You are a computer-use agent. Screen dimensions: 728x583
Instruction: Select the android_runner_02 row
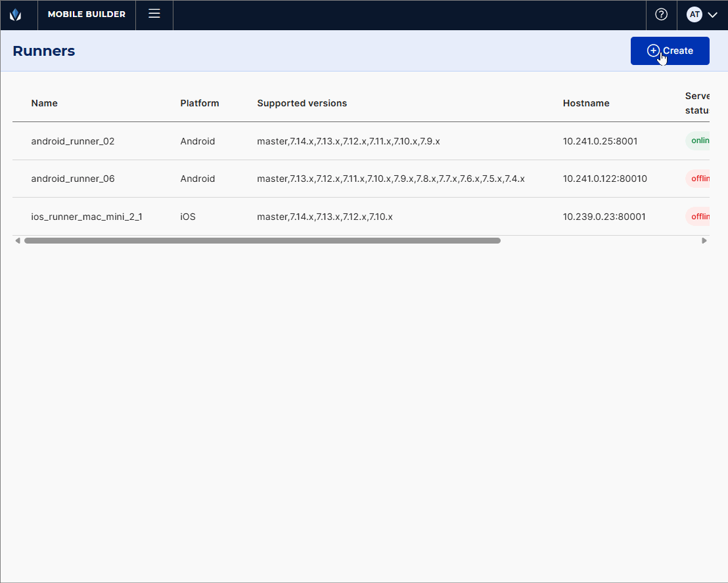73,141
